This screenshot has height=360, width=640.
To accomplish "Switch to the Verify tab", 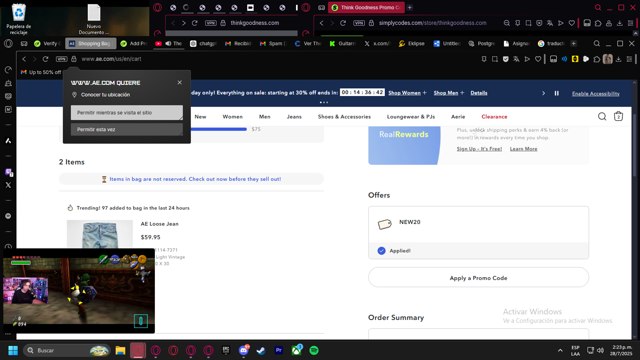I will [x=47, y=43].
